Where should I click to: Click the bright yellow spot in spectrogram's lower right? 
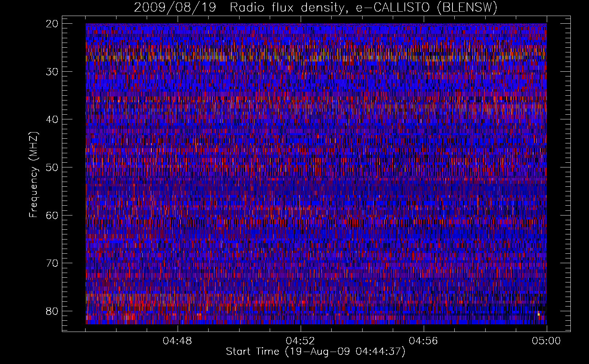click(539, 314)
